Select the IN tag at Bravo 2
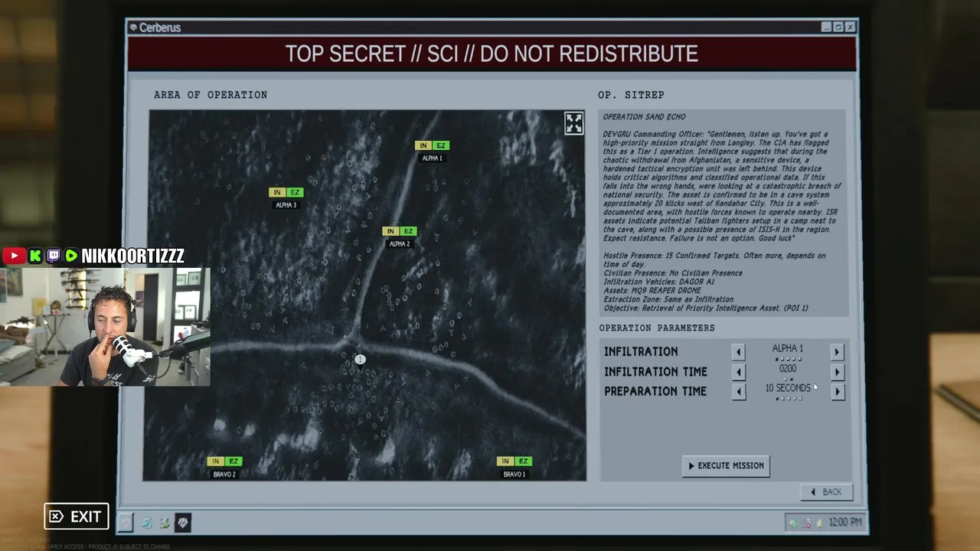980x551 pixels. 216,461
